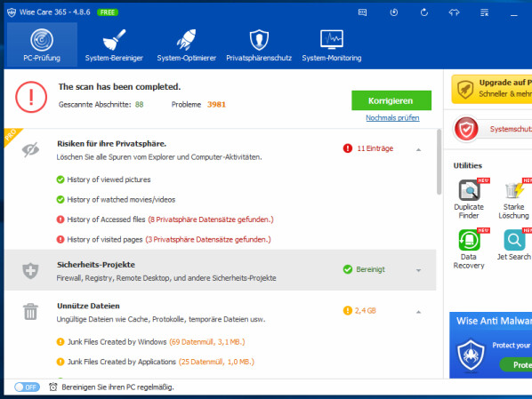Image resolution: width=532 pixels, height=399 pixels.
Task: Open the PC-Prüfung tab
Action: coord(42,44)
